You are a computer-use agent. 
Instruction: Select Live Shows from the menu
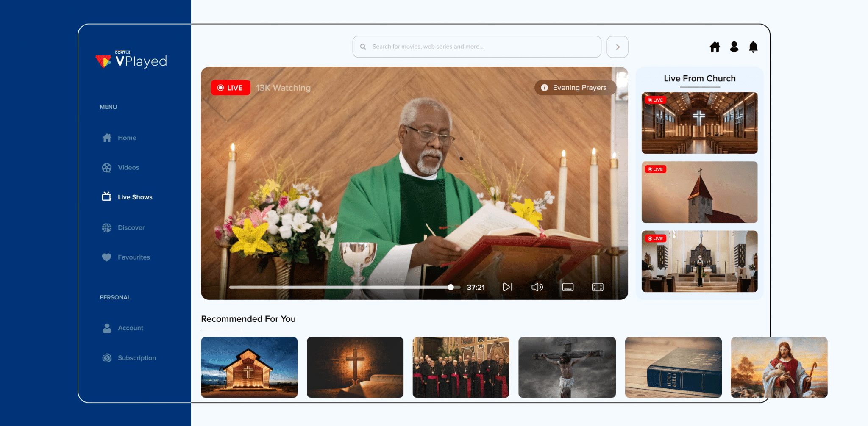click(x=135, y=196)
